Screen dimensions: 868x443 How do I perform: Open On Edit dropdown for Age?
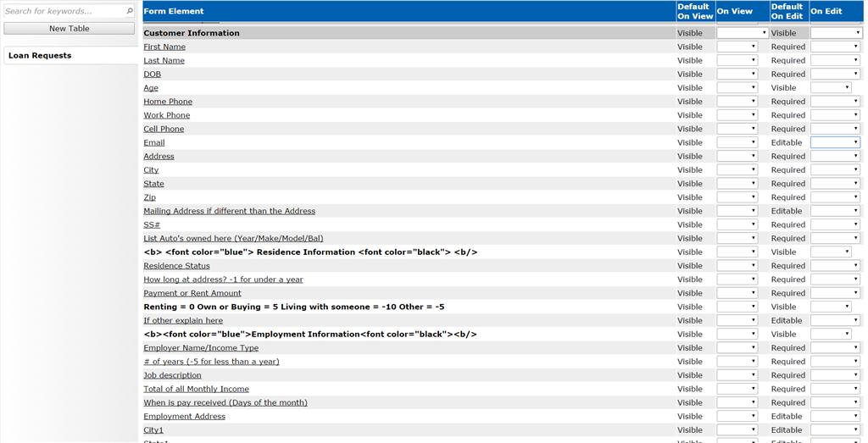tap(831, 88)
